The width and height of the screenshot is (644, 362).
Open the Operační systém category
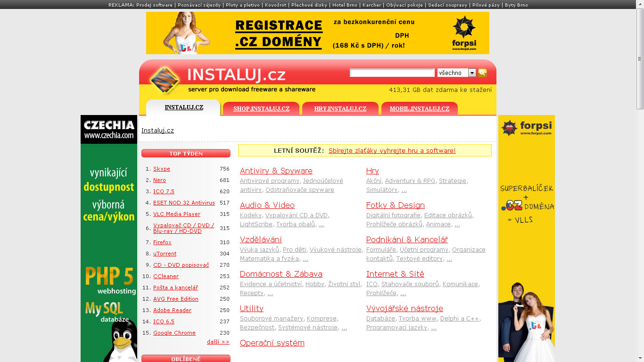(x=272, y=343)
